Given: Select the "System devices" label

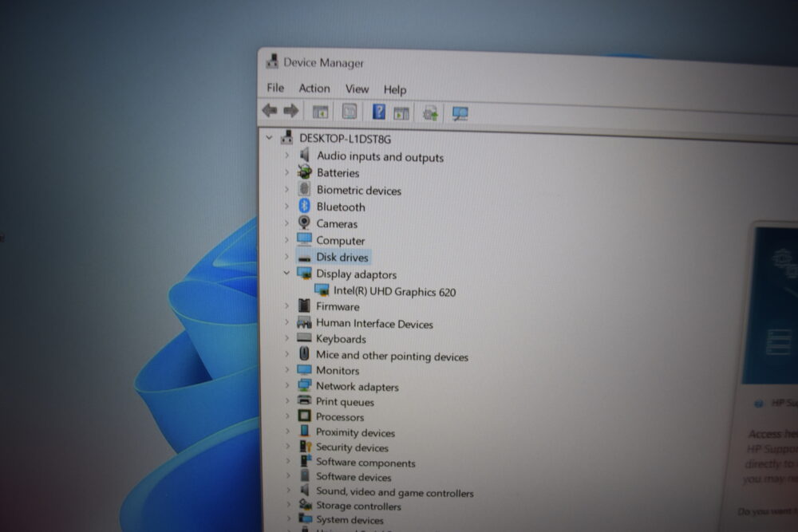Looking at the screenshot, I should pyautogui.click(x=350, y=519).
